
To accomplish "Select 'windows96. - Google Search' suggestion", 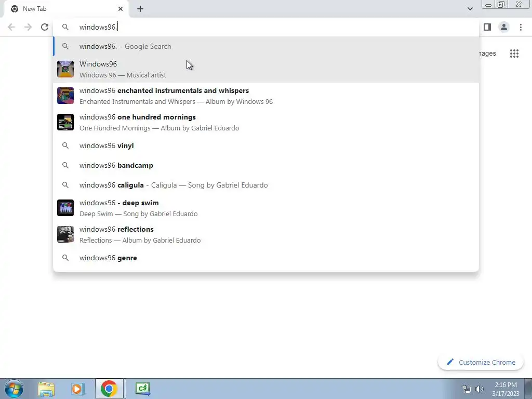I will (266, 46).
